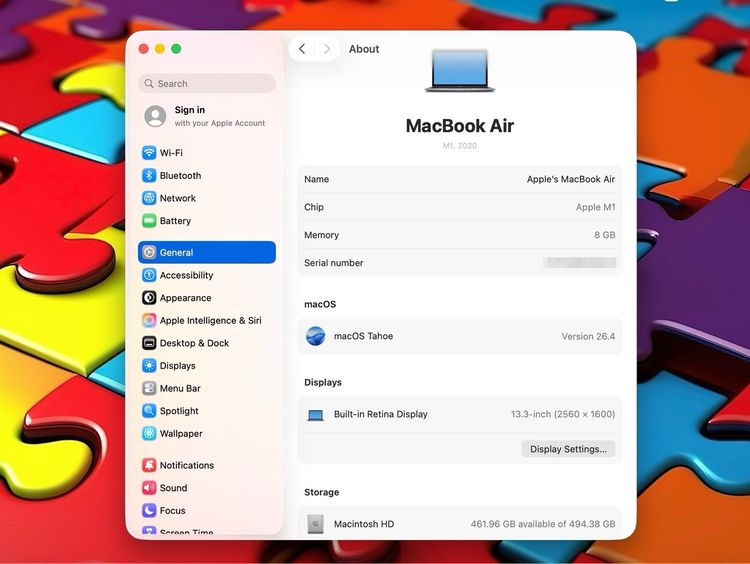Click the Built-in Retina Display label
This screenshot has width=750, height=564.
(x=381, y=414)
